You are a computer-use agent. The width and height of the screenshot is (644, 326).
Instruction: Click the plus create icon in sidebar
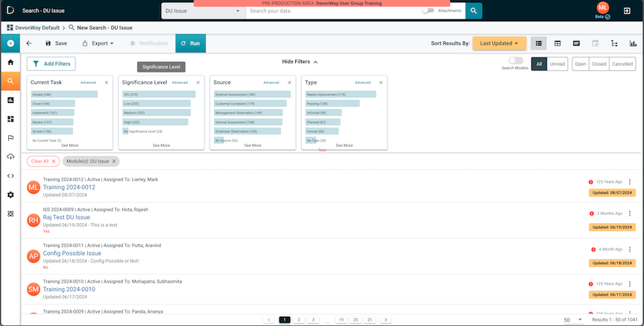[10, 43]
